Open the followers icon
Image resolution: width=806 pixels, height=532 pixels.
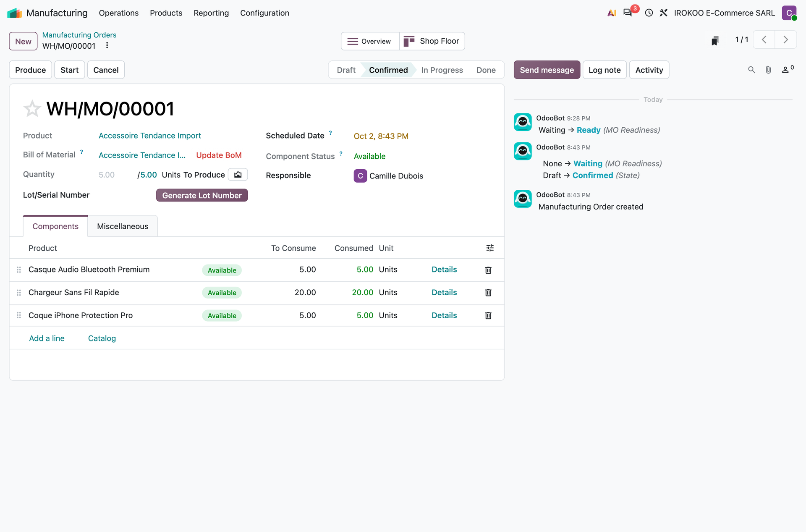788,69
